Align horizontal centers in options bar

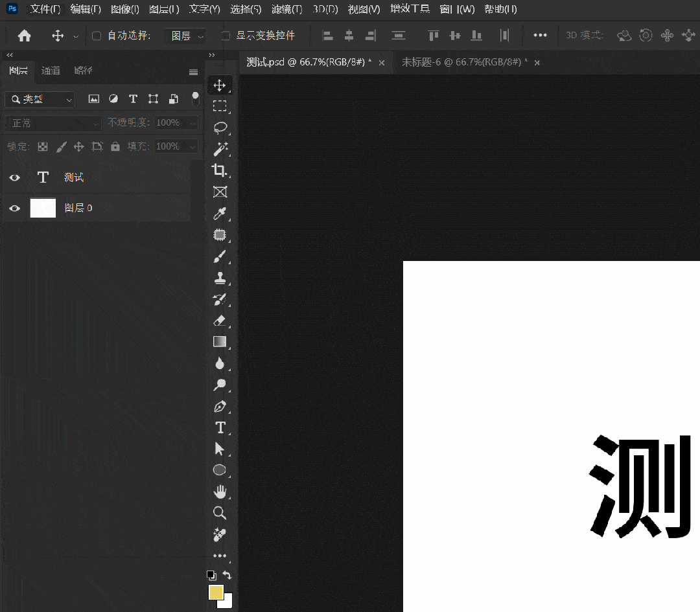point(349,36)
